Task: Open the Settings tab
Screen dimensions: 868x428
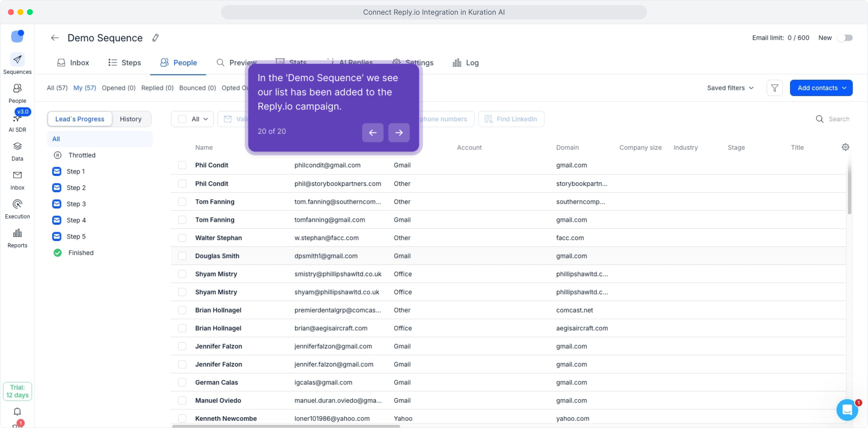Action: (413, 63)
